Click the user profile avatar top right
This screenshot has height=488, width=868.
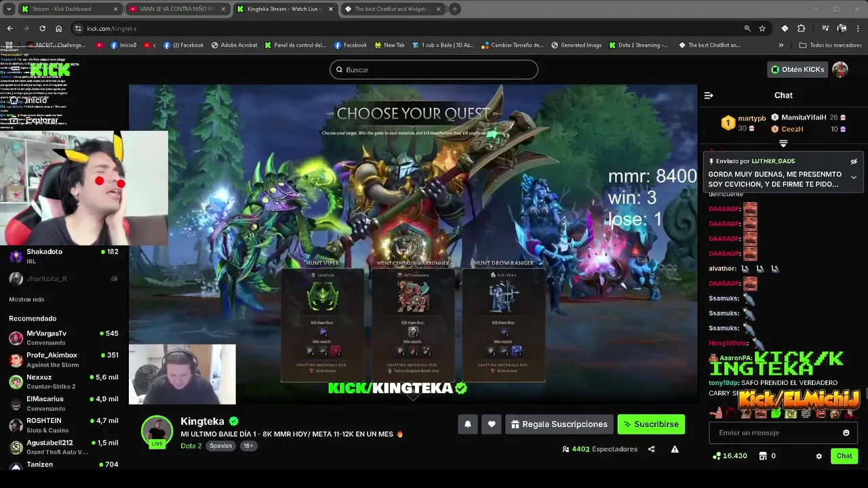tap(840, 69)
